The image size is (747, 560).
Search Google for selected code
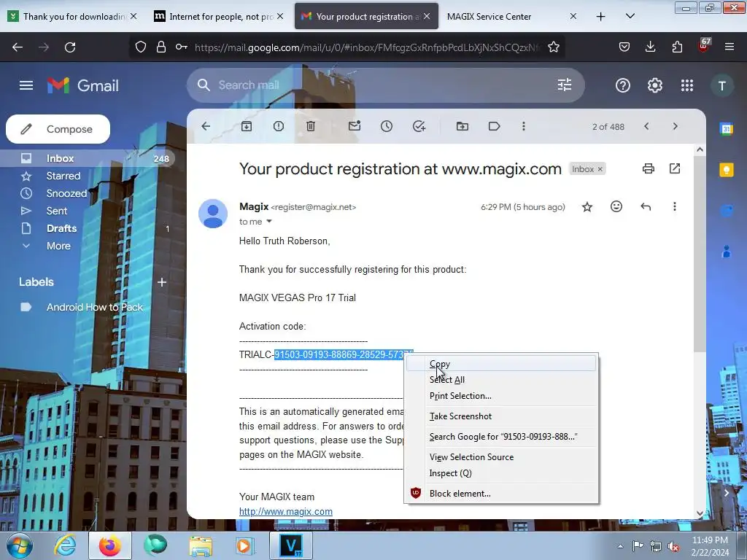tap(500, 437)
